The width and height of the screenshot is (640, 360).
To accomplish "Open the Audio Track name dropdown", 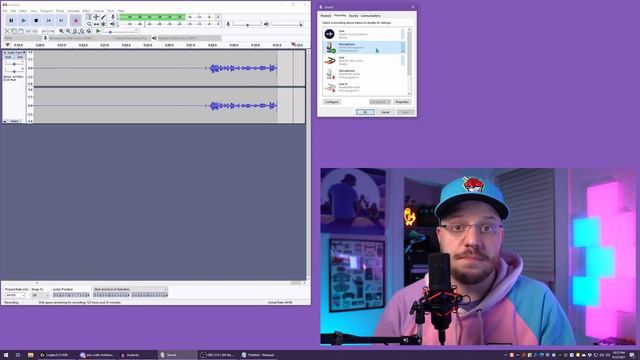I will click(x=15, y=53).
